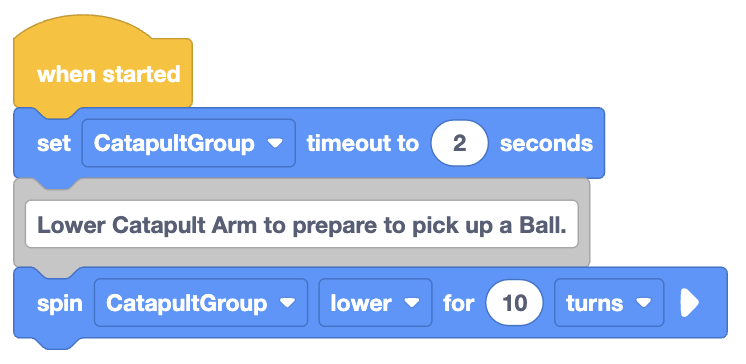Viewport: 746px width, 364px height.
Task: Click the arrow beside CatapultGroup in set block
Action: (x=275, y=143)
